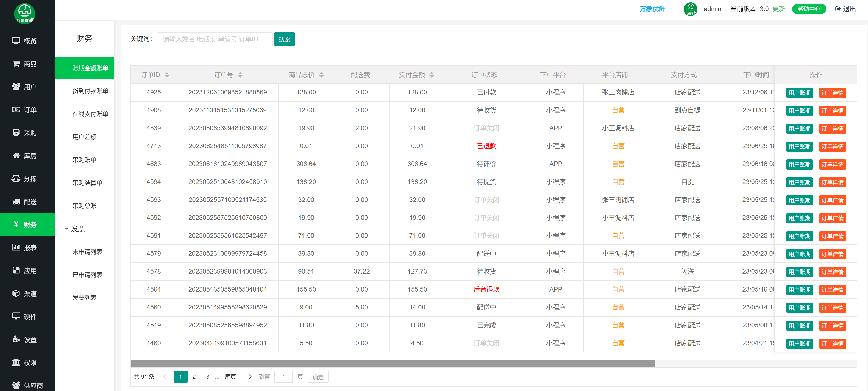Select the 库房 warehouse home icon

[x=16, y=155]
